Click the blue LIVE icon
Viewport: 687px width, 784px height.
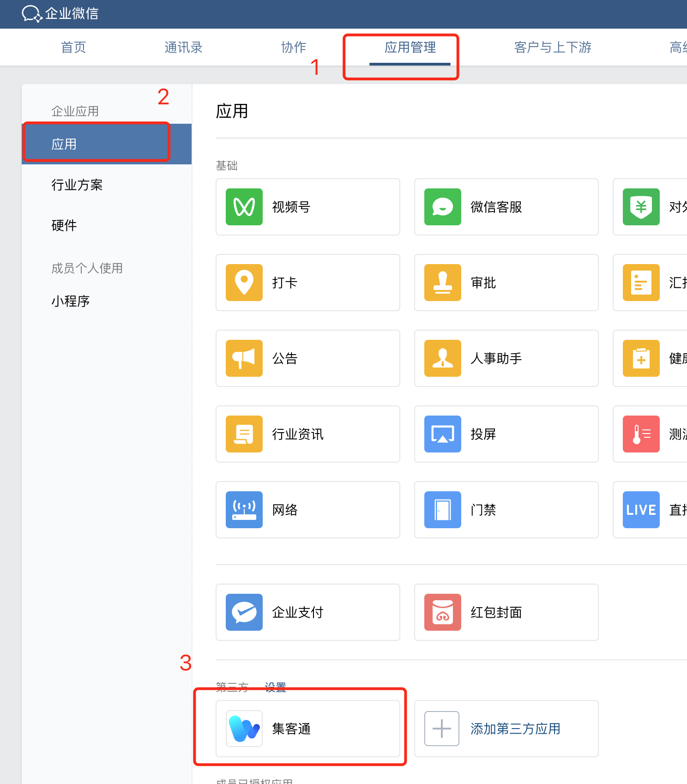[x=641, y=510]
